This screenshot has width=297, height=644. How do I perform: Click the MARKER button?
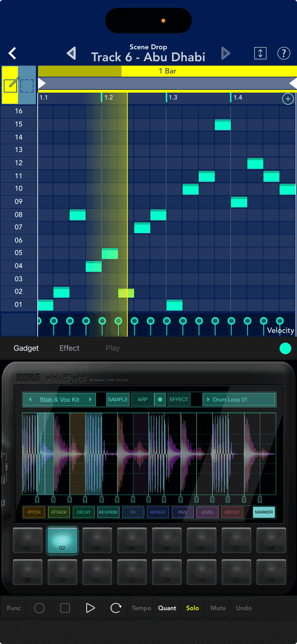coord(264,512)
